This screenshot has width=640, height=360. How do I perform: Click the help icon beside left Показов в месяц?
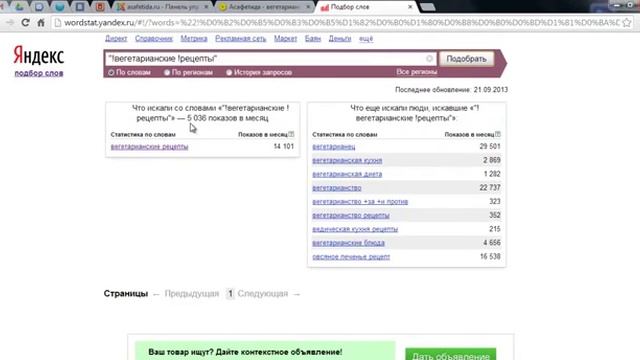(x=291, y=134)
